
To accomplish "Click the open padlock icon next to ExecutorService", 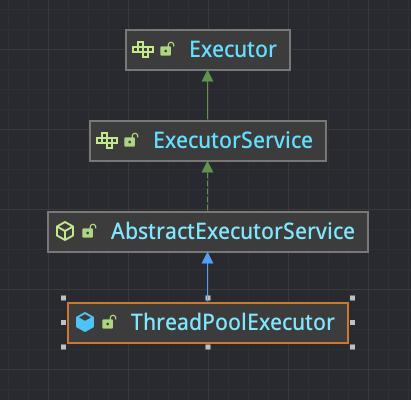I will point(131,140).
